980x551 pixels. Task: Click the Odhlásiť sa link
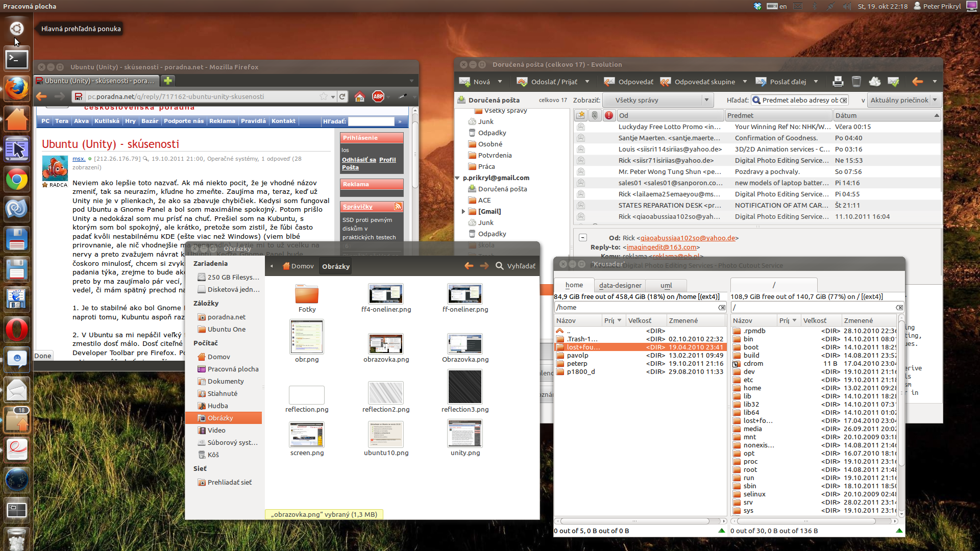(359, 160)
